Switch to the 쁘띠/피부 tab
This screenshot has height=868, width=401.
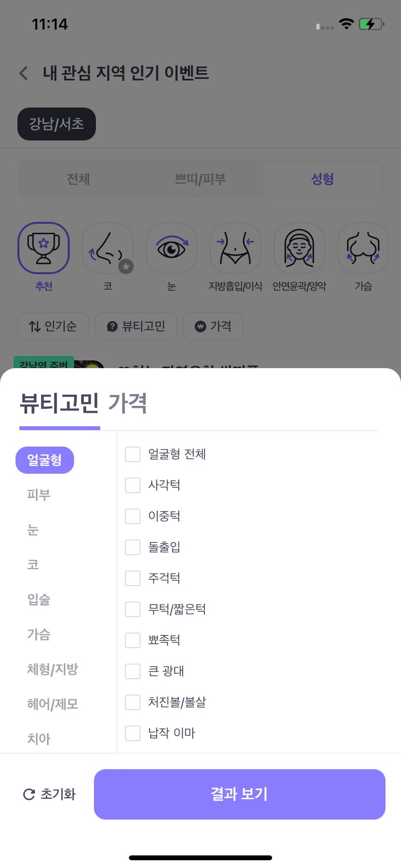[x=200, y=179]
